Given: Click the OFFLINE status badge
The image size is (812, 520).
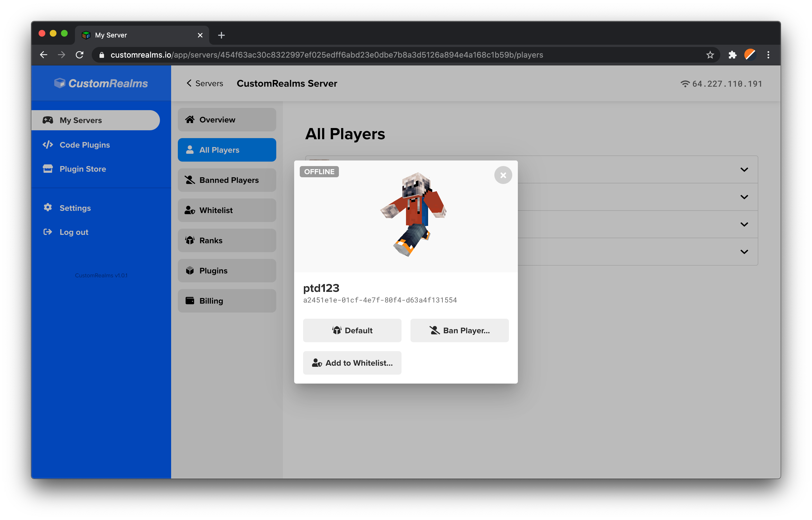Looking at the screenshot, I should (x=319, y=172).
